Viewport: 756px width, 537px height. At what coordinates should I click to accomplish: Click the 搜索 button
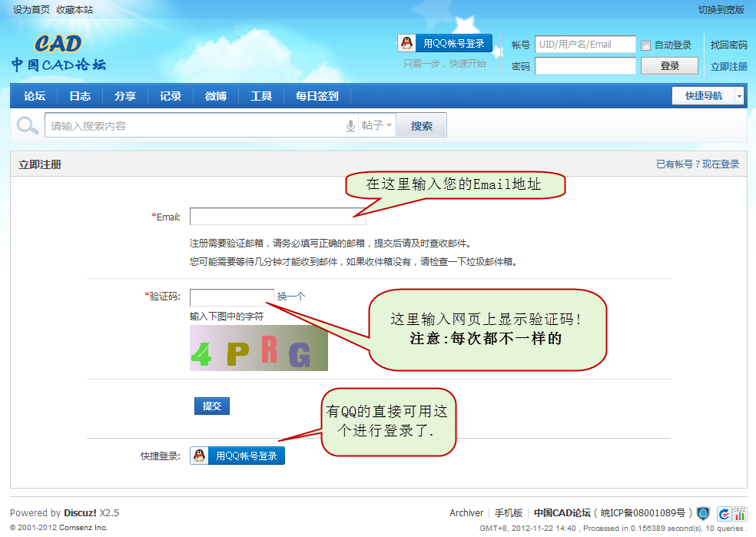[421, 125]
